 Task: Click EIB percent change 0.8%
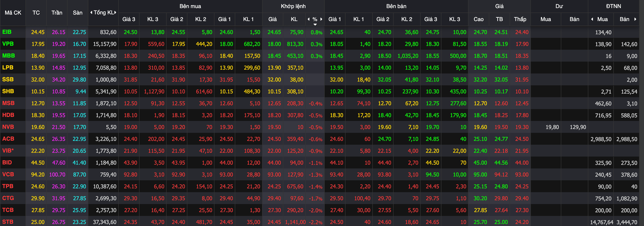(x=316, y=32)
